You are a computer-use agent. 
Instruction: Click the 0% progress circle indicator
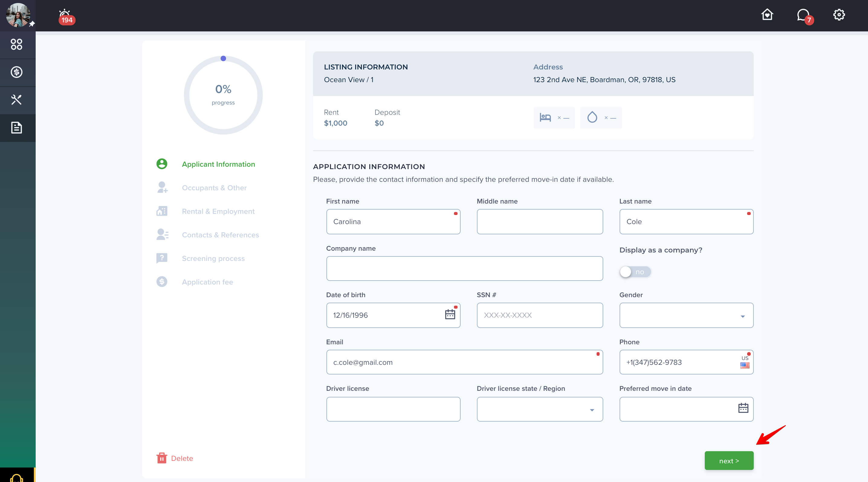223,95
